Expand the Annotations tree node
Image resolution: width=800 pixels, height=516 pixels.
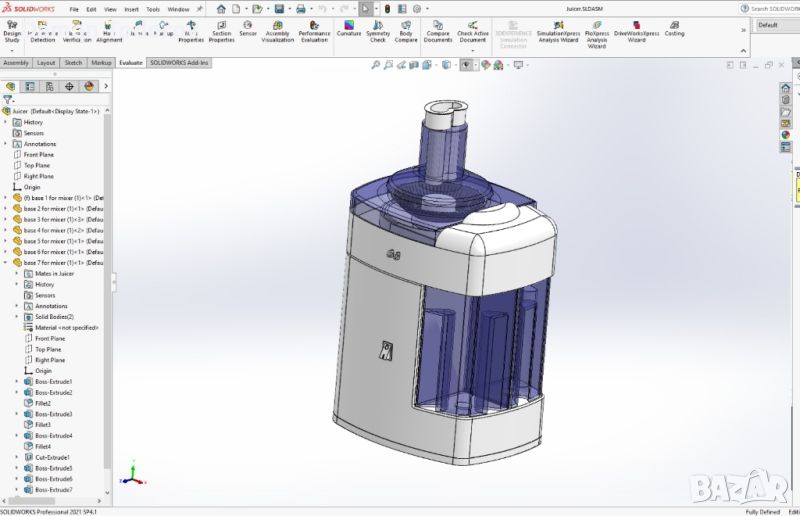(x=6, y=144)
